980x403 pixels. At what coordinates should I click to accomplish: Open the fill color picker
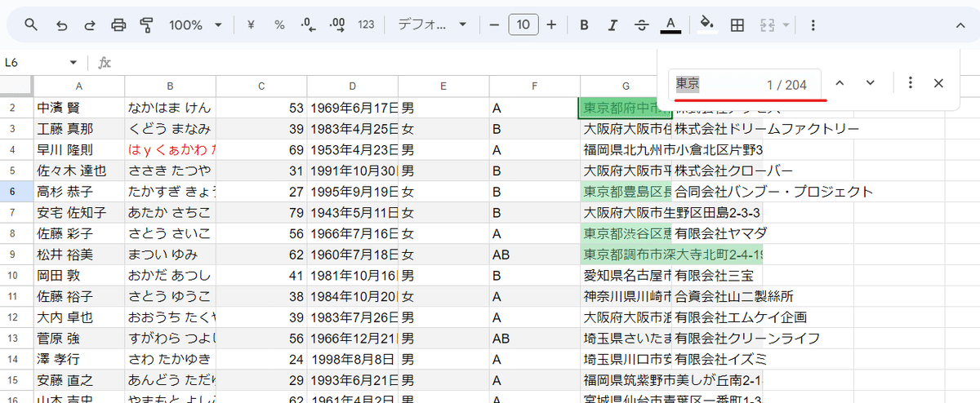tap(707, 25)
